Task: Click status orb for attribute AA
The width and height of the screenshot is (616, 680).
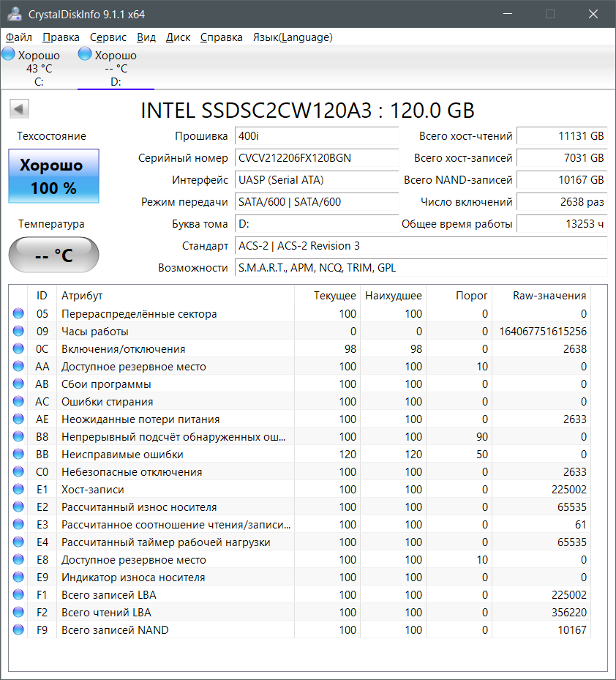Action: (x=18, y=367)
